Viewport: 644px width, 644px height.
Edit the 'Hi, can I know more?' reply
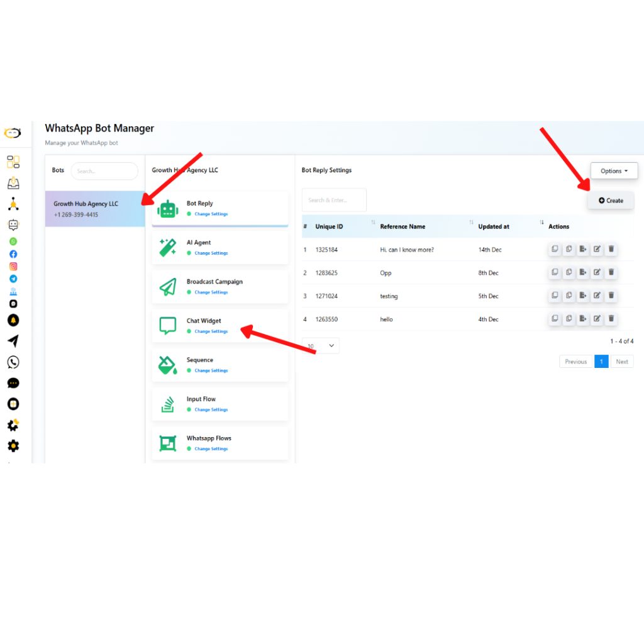597,249
